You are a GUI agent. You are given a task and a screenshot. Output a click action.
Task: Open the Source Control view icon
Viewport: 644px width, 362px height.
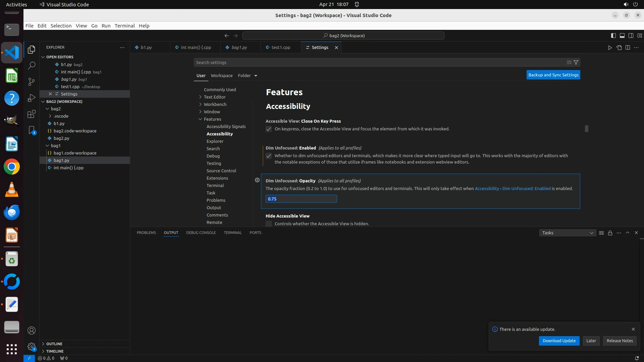coord(32,82)
